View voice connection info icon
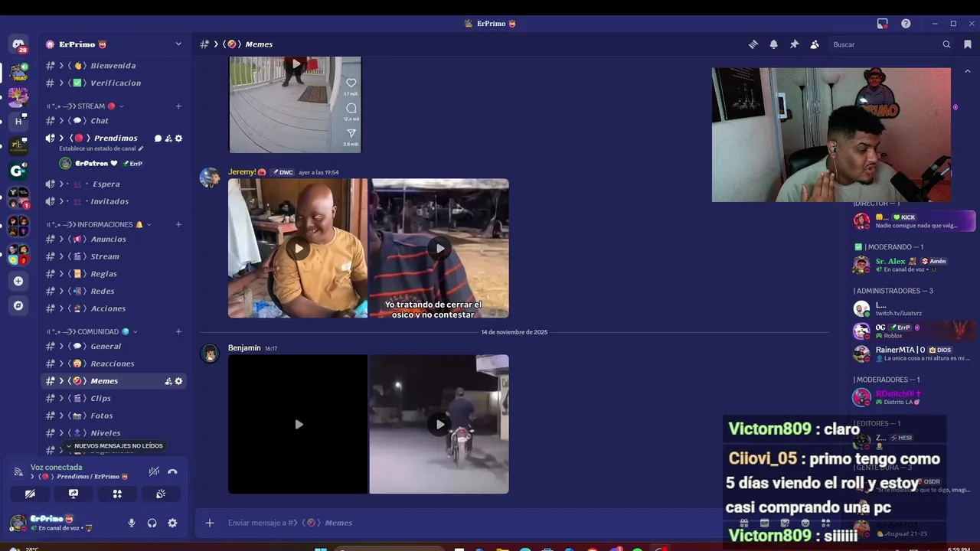 pyautogui.click(x=18, y=471)
